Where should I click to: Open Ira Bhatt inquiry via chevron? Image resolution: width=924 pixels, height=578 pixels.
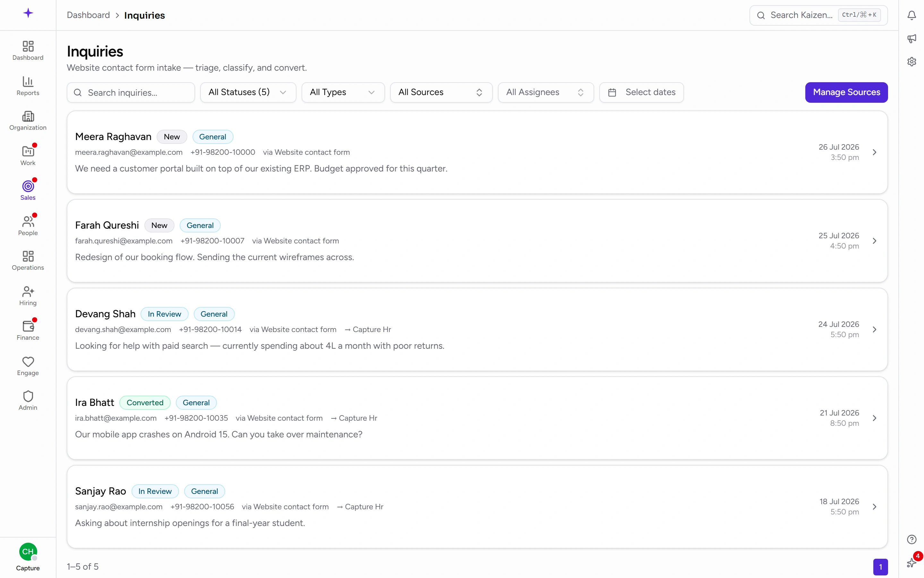tap(874, 418)
